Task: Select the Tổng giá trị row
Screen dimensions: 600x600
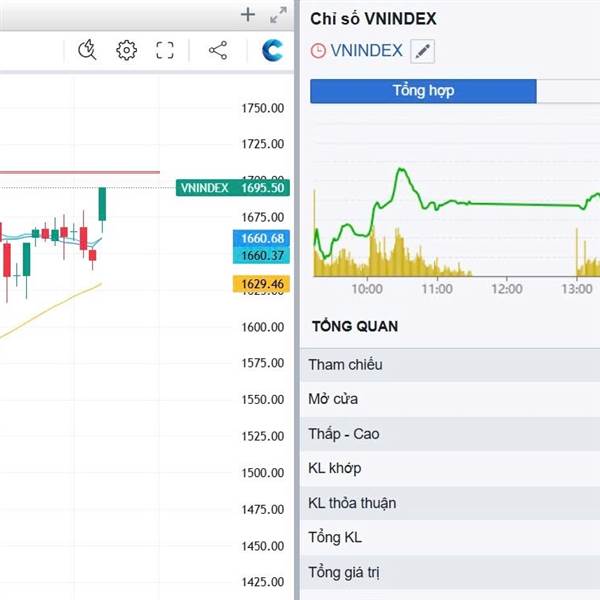Action: tap(449, 573)
